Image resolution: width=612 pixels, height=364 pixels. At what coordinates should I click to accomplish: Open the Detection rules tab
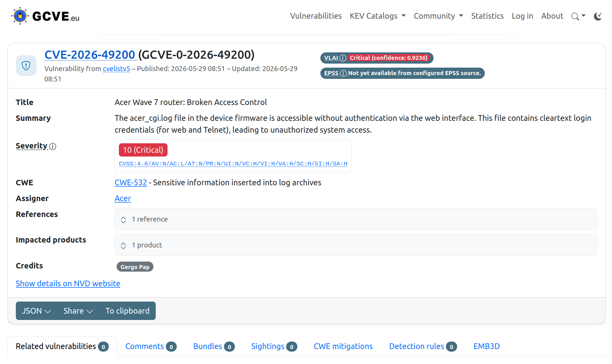[423, 346]
